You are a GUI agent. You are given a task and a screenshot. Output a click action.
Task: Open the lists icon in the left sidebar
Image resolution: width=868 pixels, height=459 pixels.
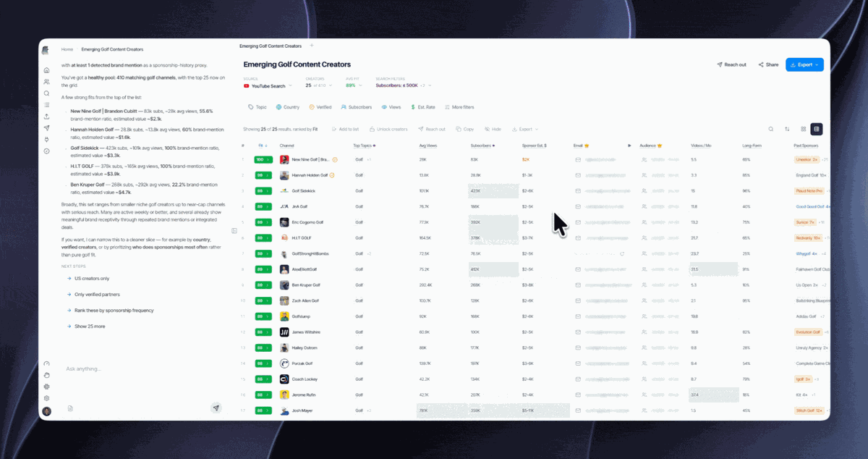pos(46,105)
